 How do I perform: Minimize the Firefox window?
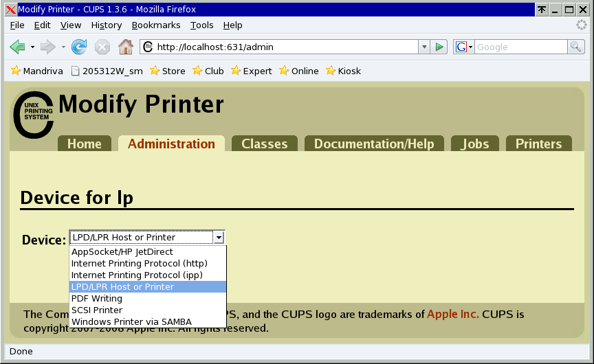(x=555, y=10)
